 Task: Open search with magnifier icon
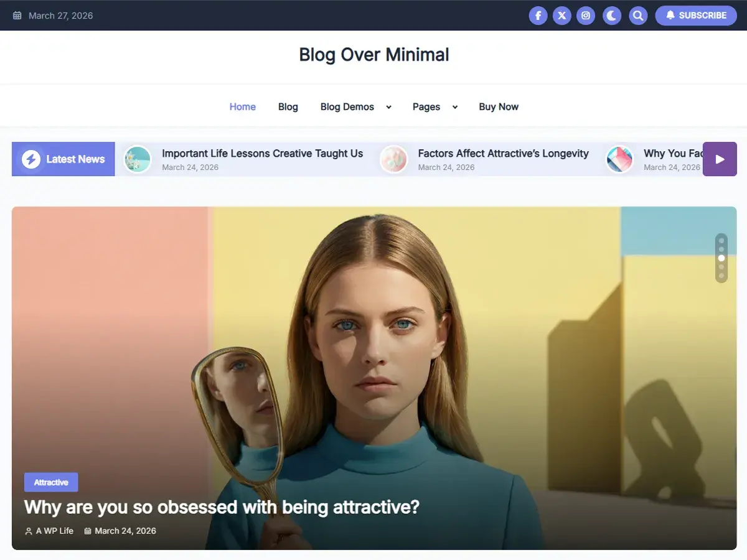click(x=637, y=16)
